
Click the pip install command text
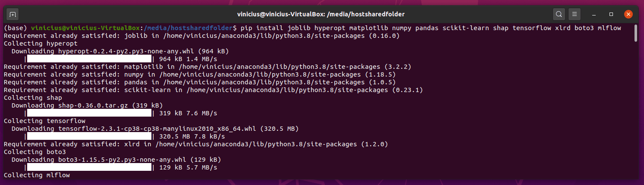click(430, 28)
